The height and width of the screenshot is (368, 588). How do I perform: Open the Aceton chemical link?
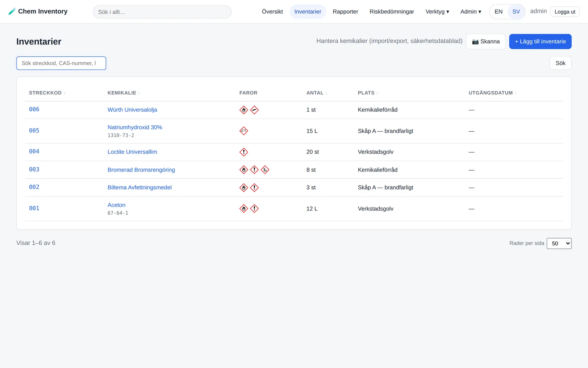pos(116,205)
